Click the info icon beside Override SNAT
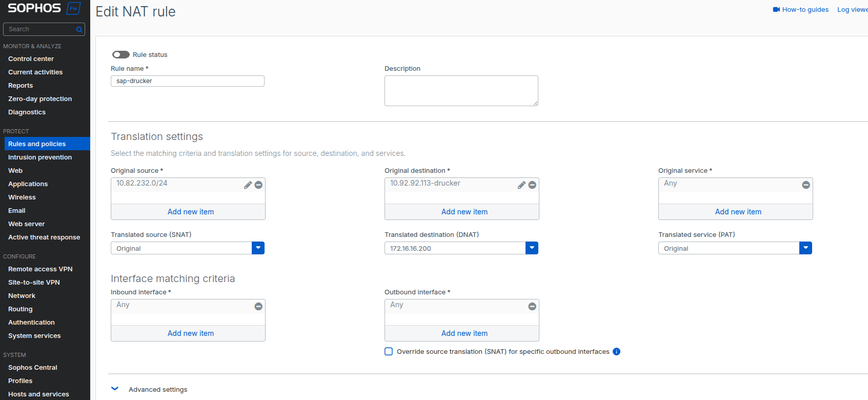This screenshot has width=868, height=400. tap(616, 352)
